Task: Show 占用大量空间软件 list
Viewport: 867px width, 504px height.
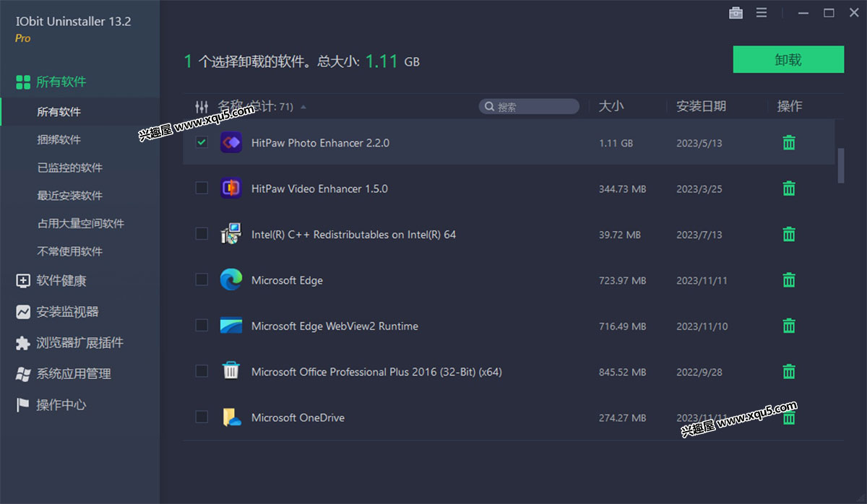Action: (x=79, y=224)
